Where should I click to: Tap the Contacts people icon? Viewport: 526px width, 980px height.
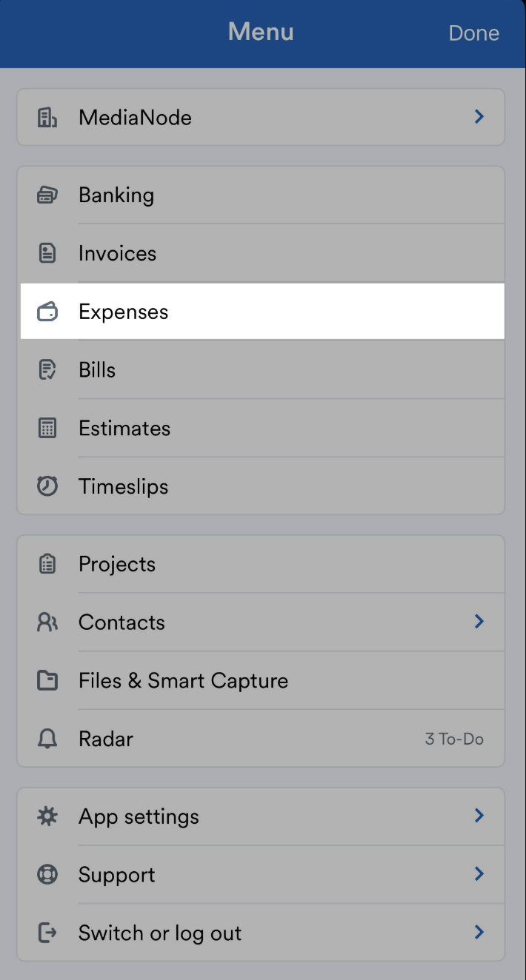[47, 622]
